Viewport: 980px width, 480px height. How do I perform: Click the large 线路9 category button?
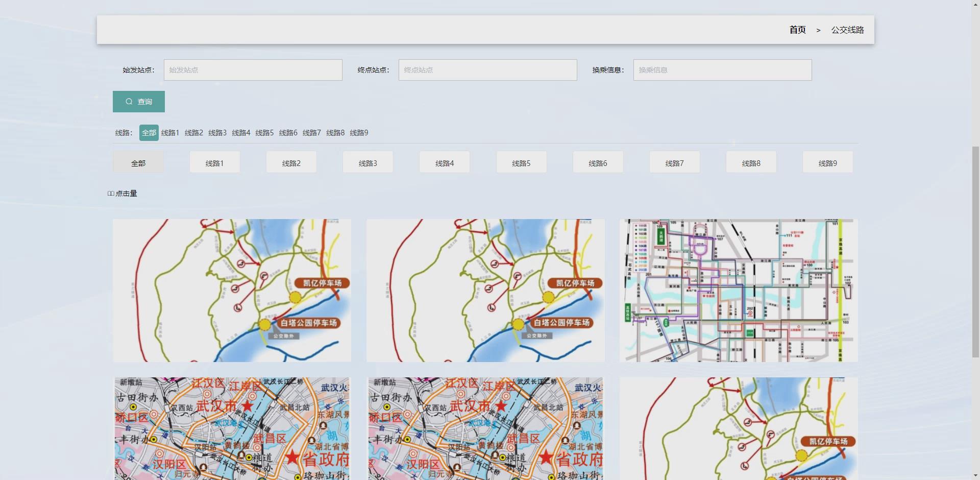pos(828,162)
